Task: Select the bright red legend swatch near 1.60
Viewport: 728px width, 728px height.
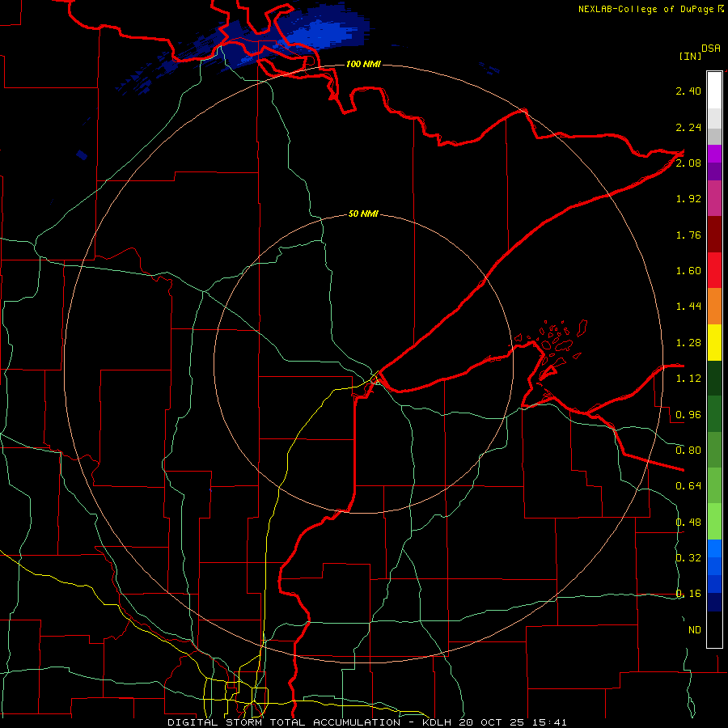Action: click(x=714, y=270)
